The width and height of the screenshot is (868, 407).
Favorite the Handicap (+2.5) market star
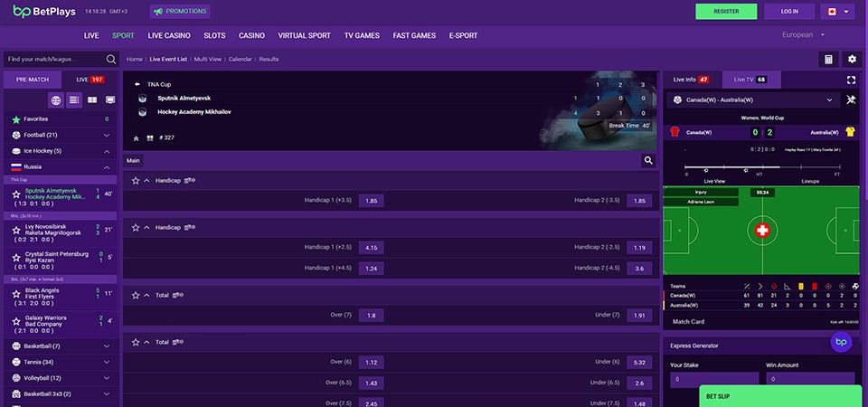(x=136, y=228)
